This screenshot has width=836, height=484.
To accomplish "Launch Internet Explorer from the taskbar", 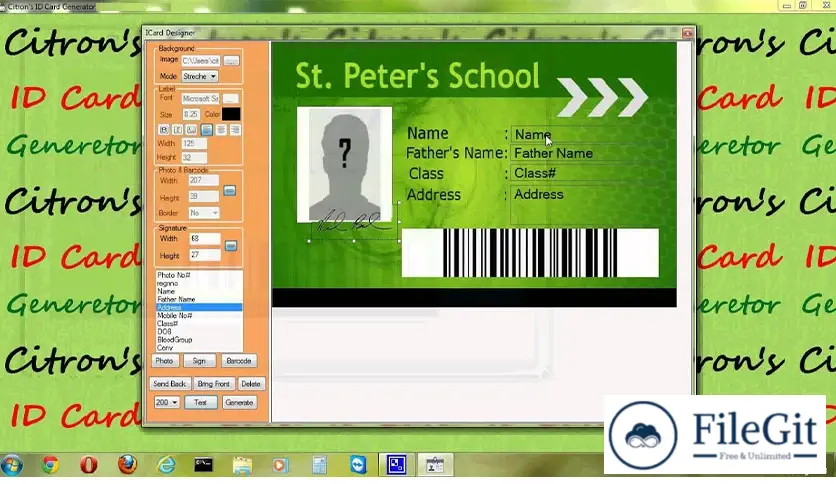I will [166, 465].
